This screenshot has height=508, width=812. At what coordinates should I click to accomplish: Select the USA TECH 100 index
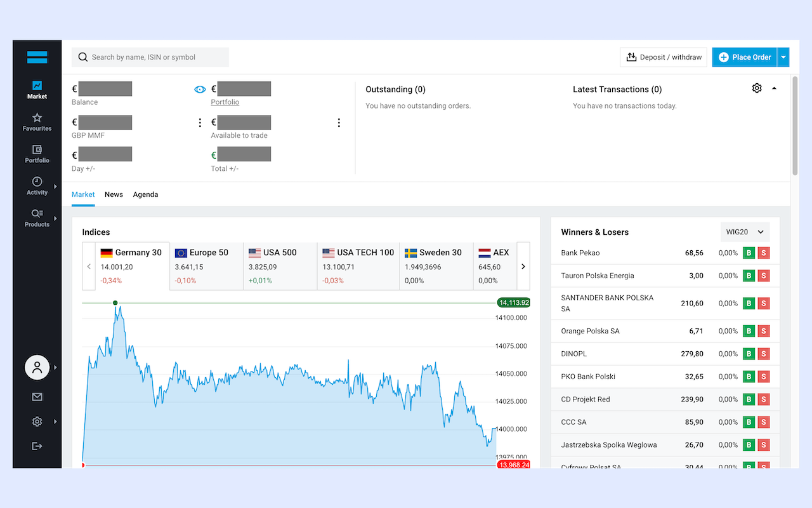pyautogui.click(x=358, y=265)
